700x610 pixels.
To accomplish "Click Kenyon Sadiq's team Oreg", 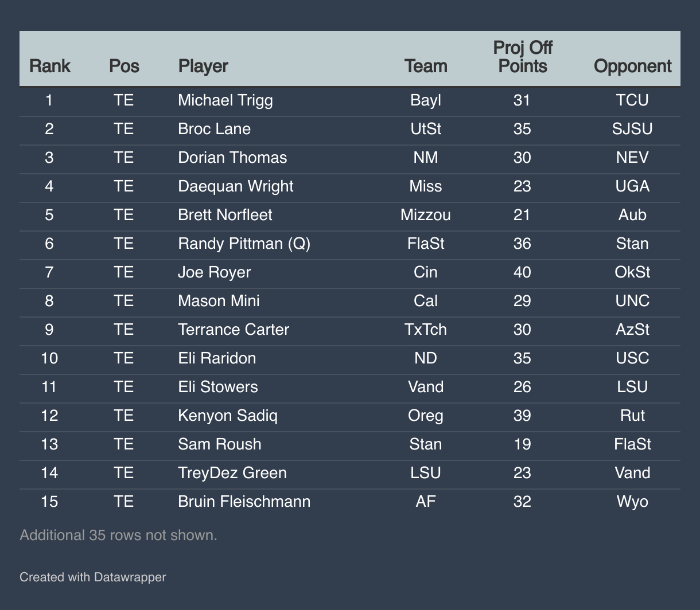I will click(x=426, y=415).
